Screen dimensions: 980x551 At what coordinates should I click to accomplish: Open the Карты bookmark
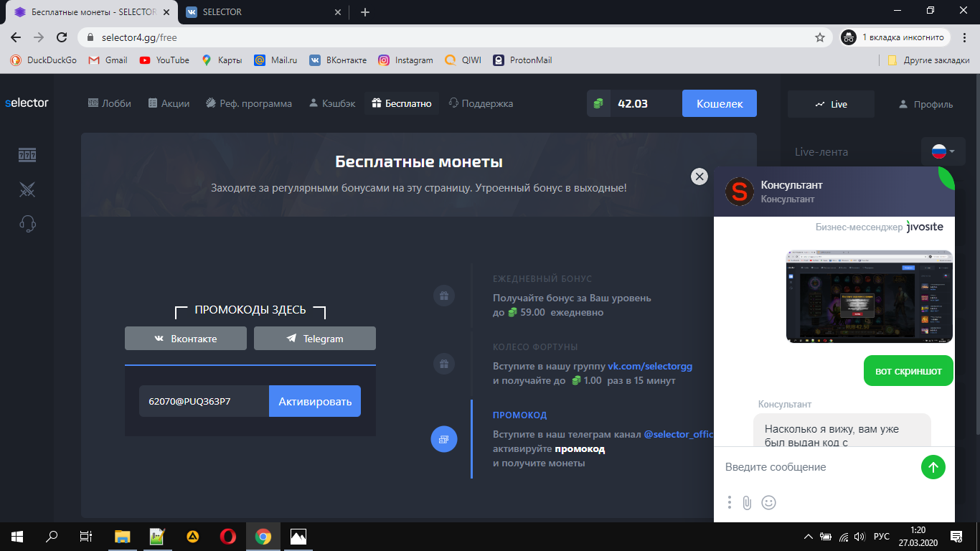(x=222, y=60)
